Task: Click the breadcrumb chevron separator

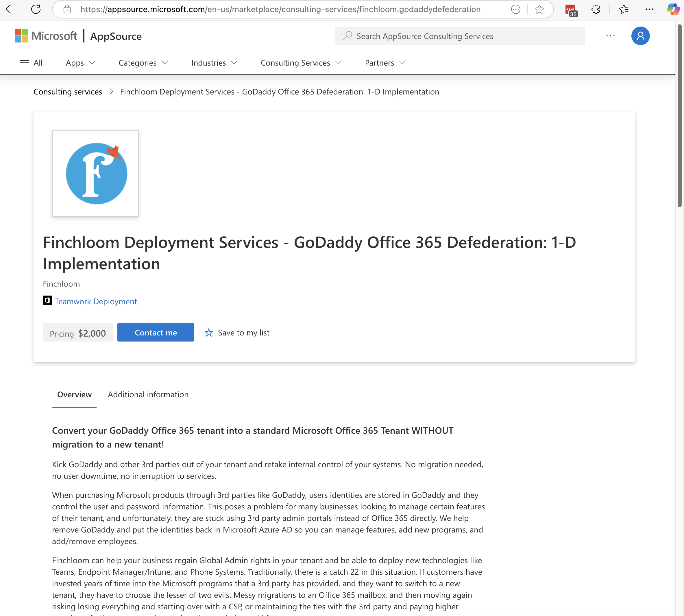Action: 111,92
